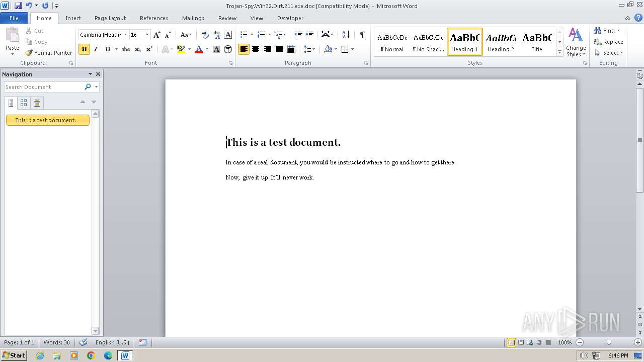Viewport: 644px width, 362px height.
Task: Switch to the Mailings tab
Action: click(193, 18)
